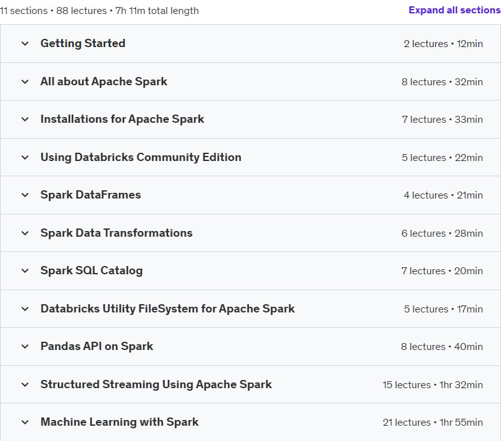
Task: Open the Spark DataFrames title
Action: coord(90,195)
